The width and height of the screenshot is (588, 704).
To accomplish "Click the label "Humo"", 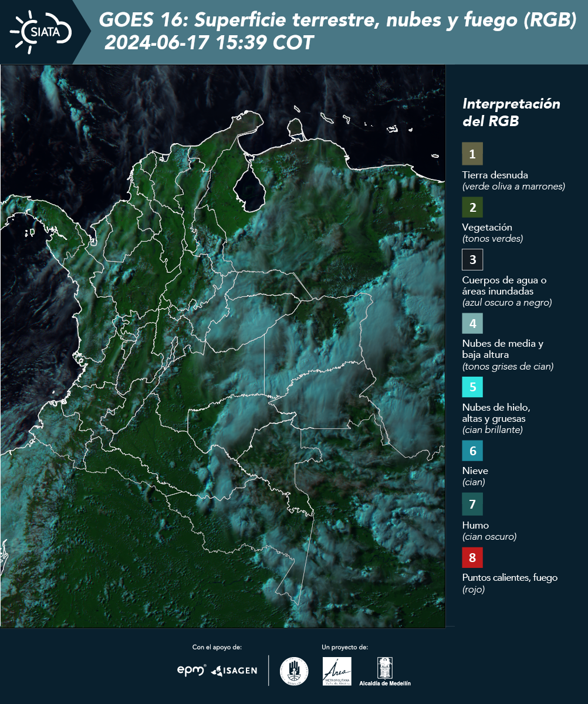I will click(x=475, y=525).
